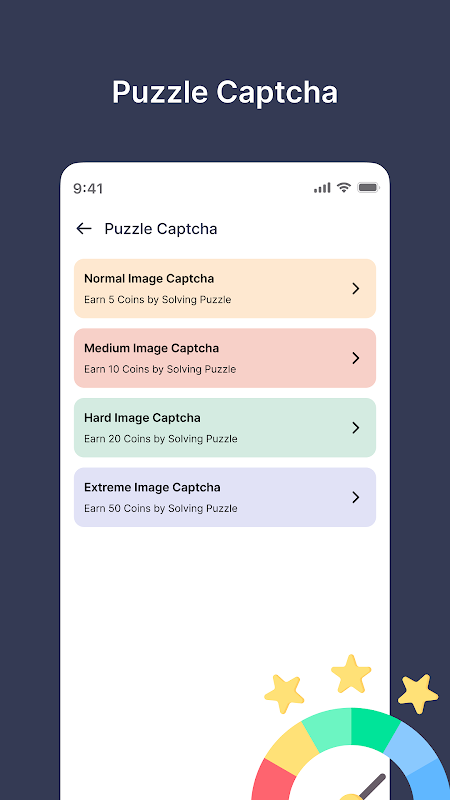450x800 pixels.
Task: Click the Wi-Fi status icon
Action: 344,187
